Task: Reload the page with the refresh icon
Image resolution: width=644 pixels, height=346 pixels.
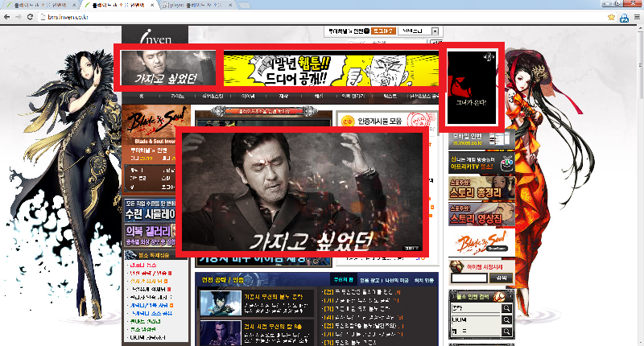Action: tap(30, 17)
